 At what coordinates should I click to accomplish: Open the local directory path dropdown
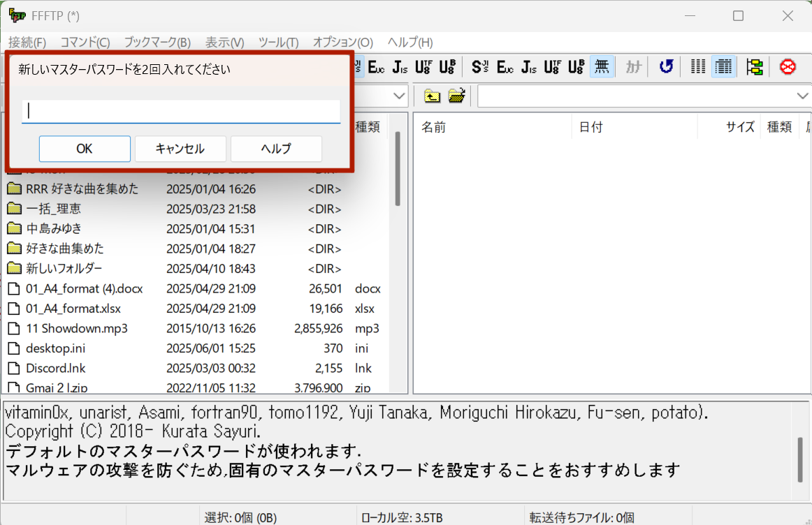[398, 96]
